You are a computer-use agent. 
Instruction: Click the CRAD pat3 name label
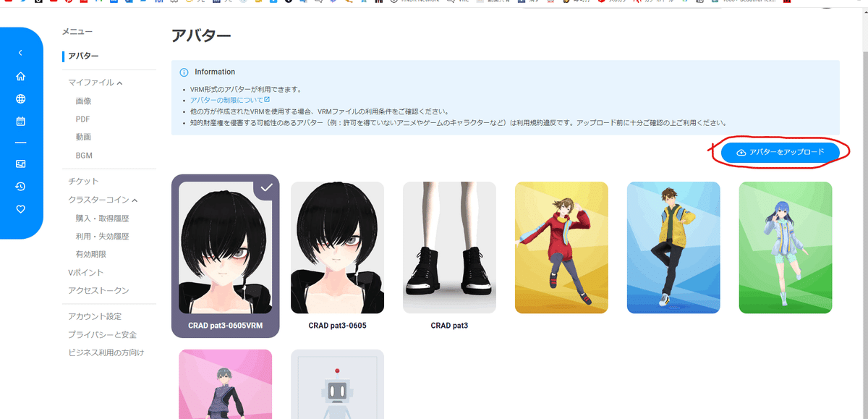pyautogui.click(x=449, y=326)
